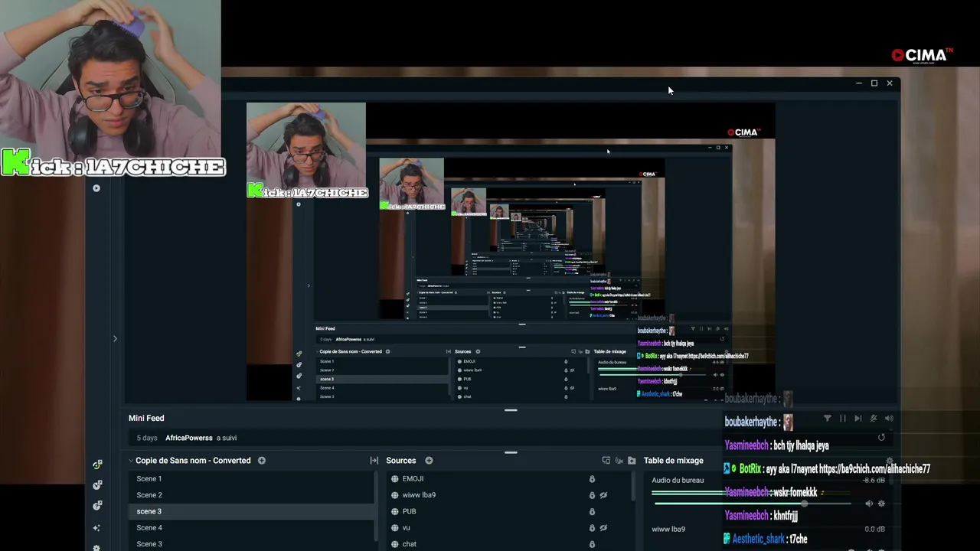The width and height of the screenshot is (980, 551).
Task: Select Scene 3 row below Scene 4
Action: [252, 544]
